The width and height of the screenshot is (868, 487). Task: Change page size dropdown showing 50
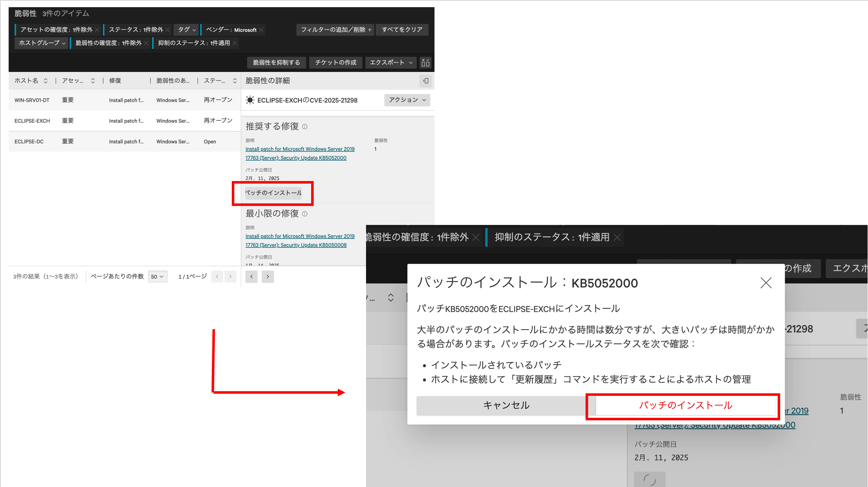coord(157,277)
